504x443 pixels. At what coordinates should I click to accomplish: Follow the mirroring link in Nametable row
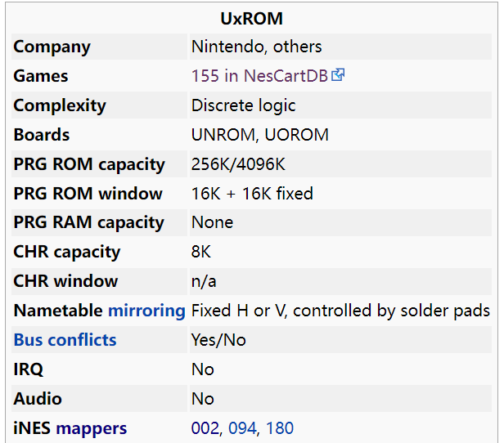146,311
